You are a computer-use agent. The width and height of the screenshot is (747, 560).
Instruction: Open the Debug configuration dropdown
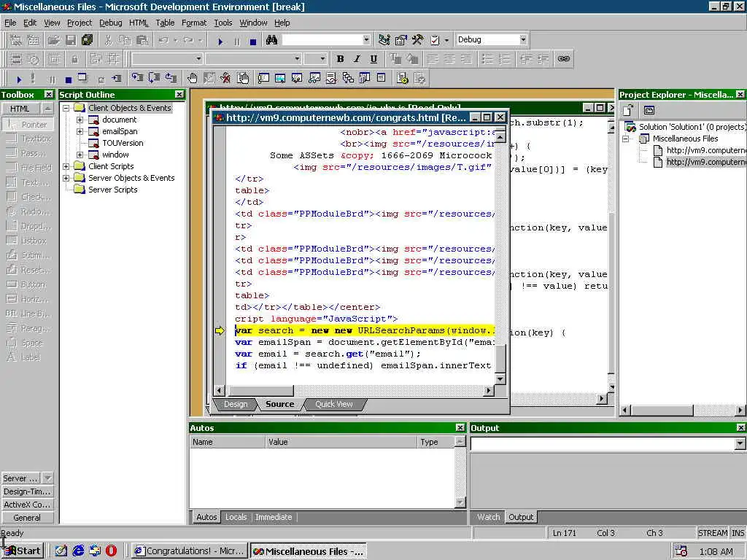(x=523, y=39)
